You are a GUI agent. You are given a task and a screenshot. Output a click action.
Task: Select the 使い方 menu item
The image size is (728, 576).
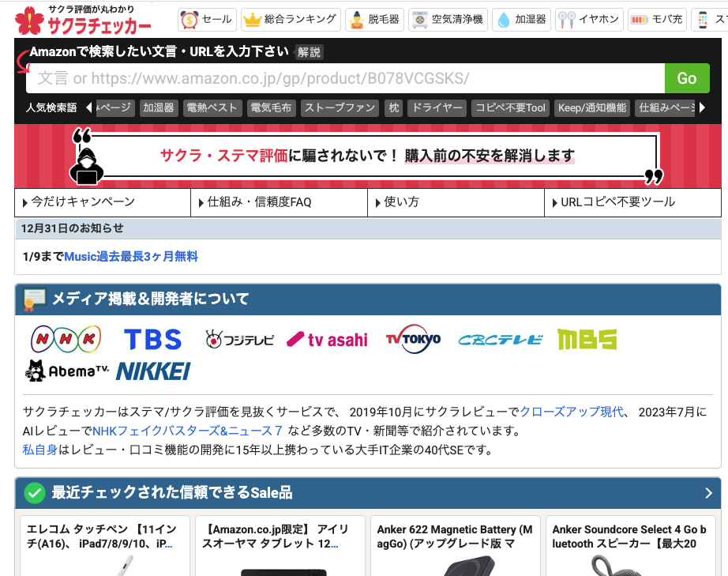pos(456,202)
